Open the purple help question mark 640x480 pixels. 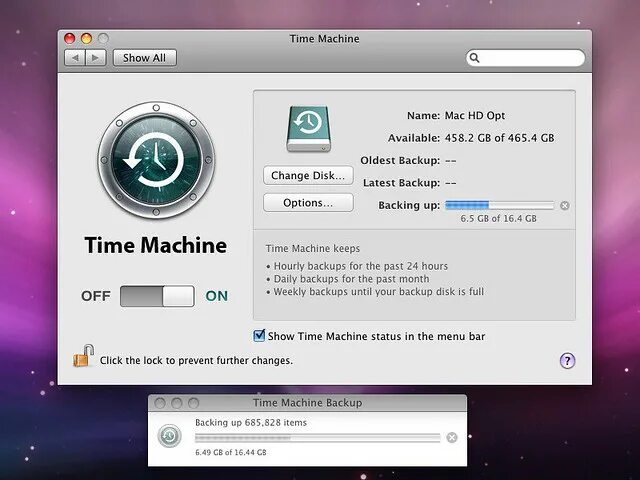567,360
